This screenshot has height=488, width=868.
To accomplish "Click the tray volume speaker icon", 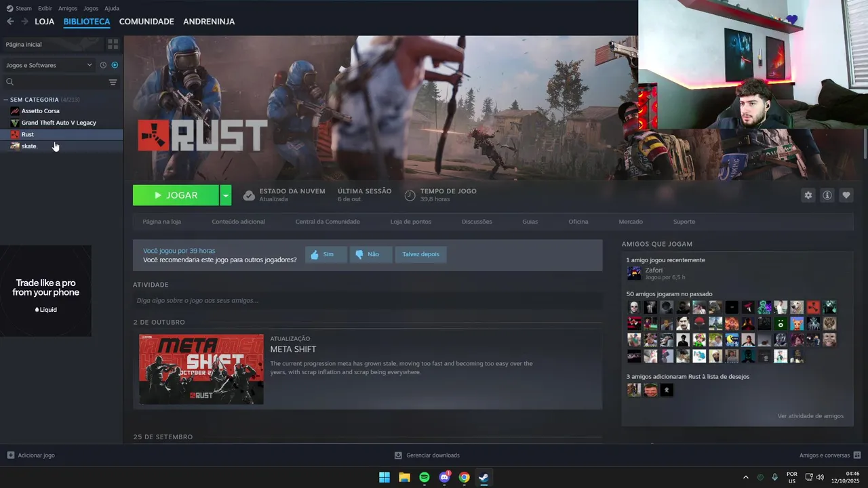I will (x=820, y=477).
